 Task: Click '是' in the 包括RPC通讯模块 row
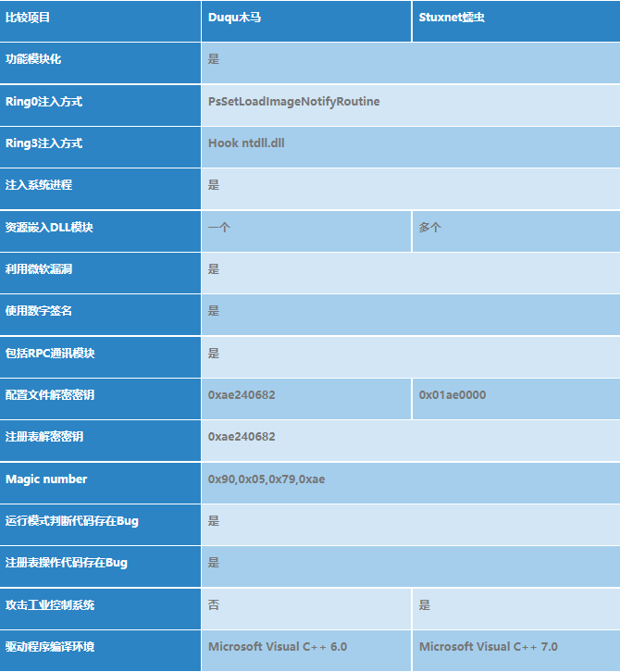(214, 354)
